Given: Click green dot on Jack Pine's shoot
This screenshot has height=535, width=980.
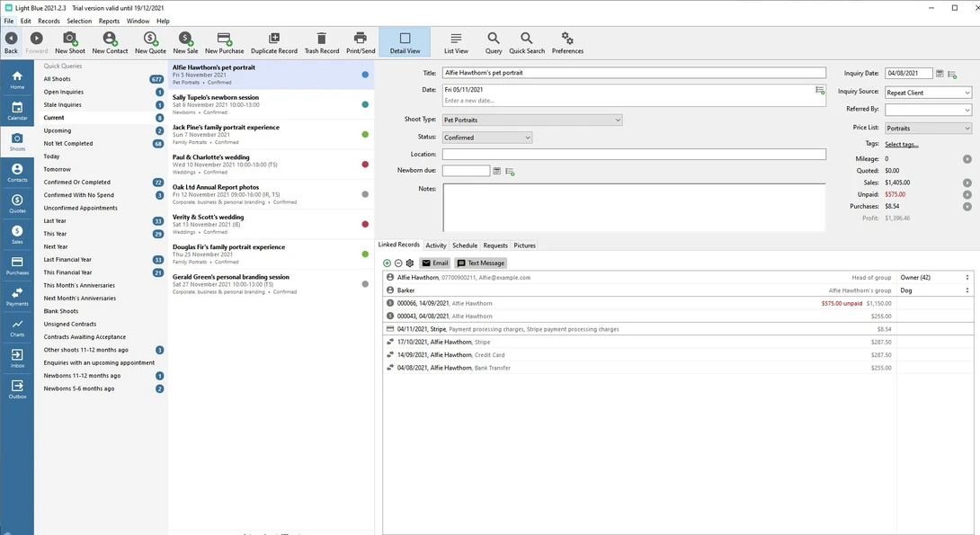Looking at the screenshot, I should click(365, 134).
